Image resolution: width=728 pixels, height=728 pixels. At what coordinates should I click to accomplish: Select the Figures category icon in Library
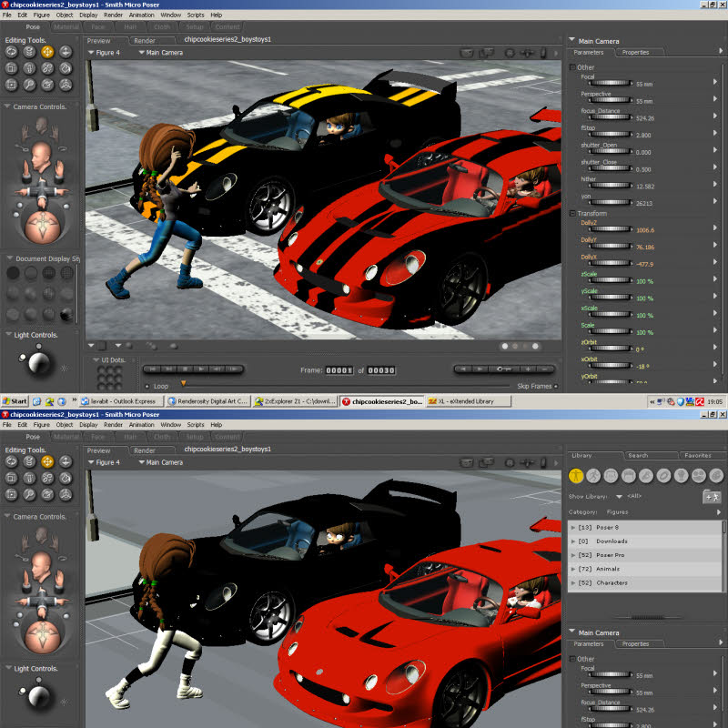(x=576, y=475)
